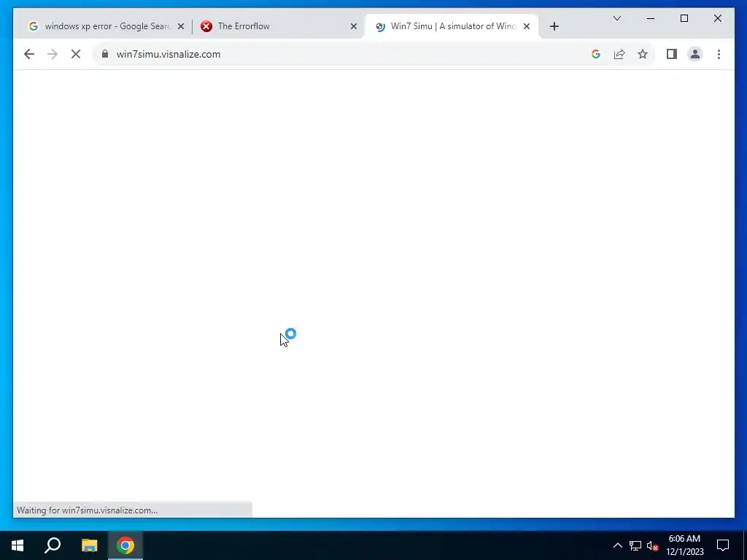Close The Errorflow tab
This screenshot has width=747, height=560.
pos(354,27)
